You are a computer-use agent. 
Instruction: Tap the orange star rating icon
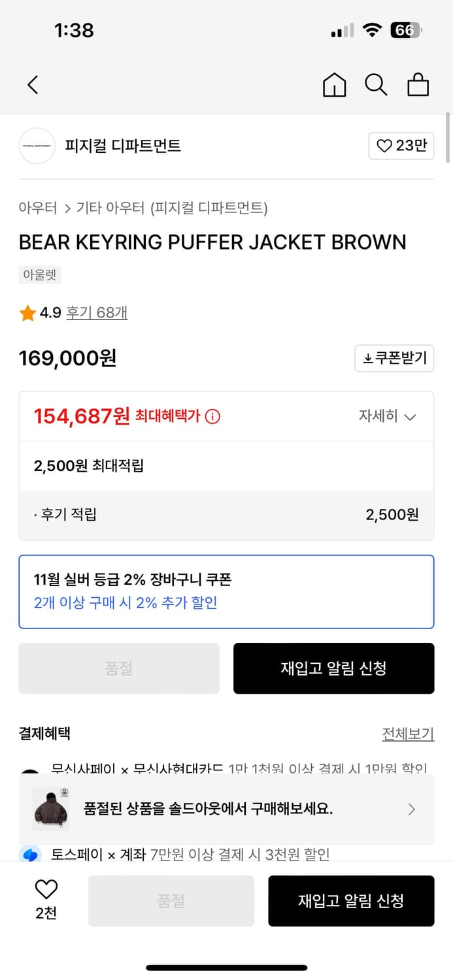tap(27, 314)
